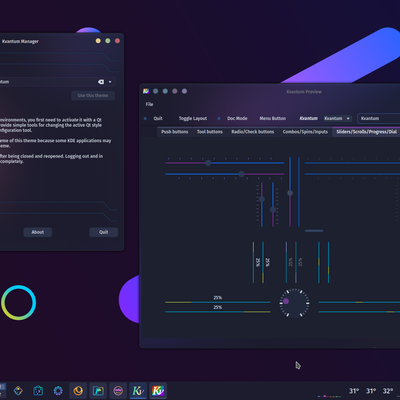400x400 pixels.
Task: Select the Sliders/Scrolls/Progress/Dial tab
Action: (366, 132)
